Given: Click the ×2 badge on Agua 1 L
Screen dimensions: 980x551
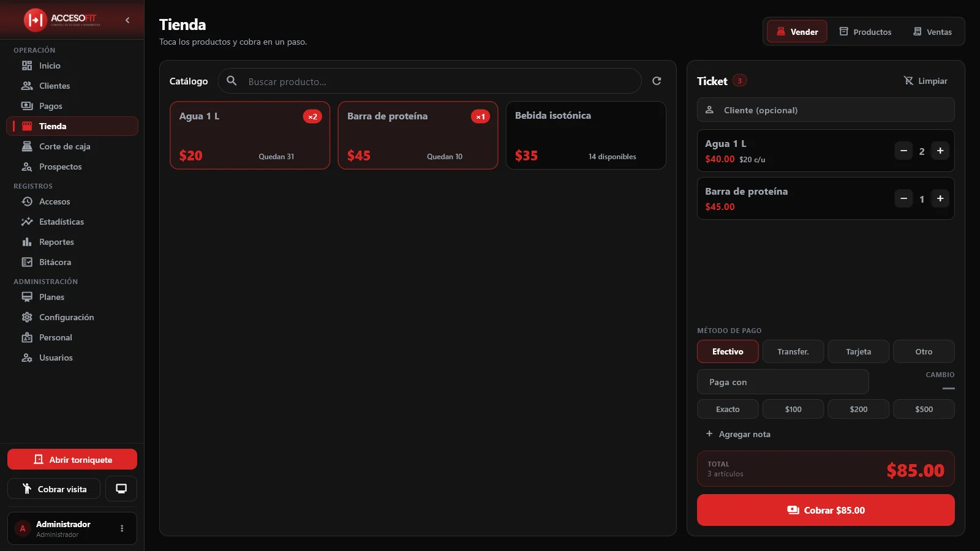Looking at the screenshot, I should 312,116.
